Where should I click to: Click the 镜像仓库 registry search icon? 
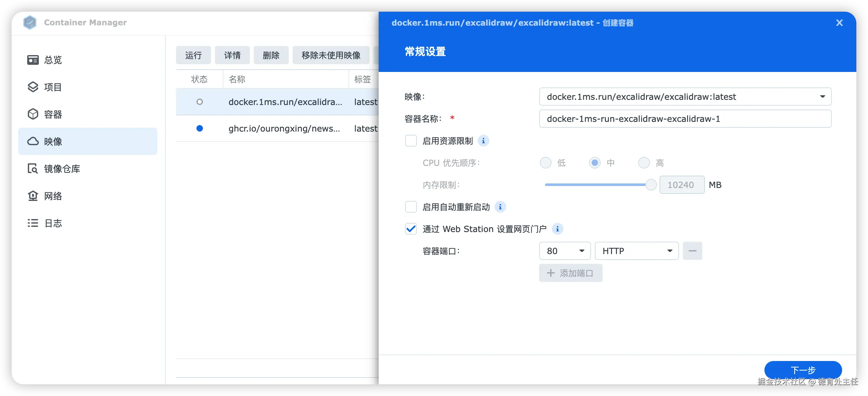(x=33, y=169)
